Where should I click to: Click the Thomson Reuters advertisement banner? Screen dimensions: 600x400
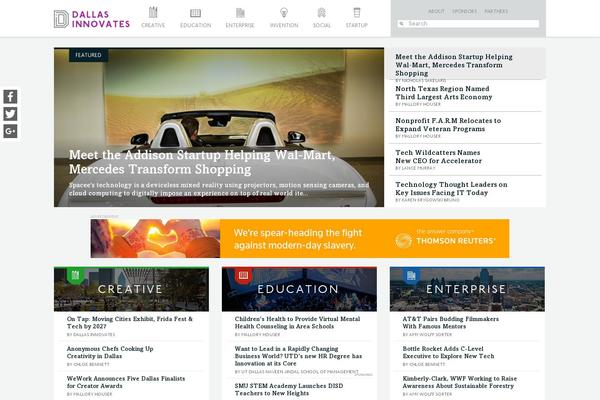[300, 238]
